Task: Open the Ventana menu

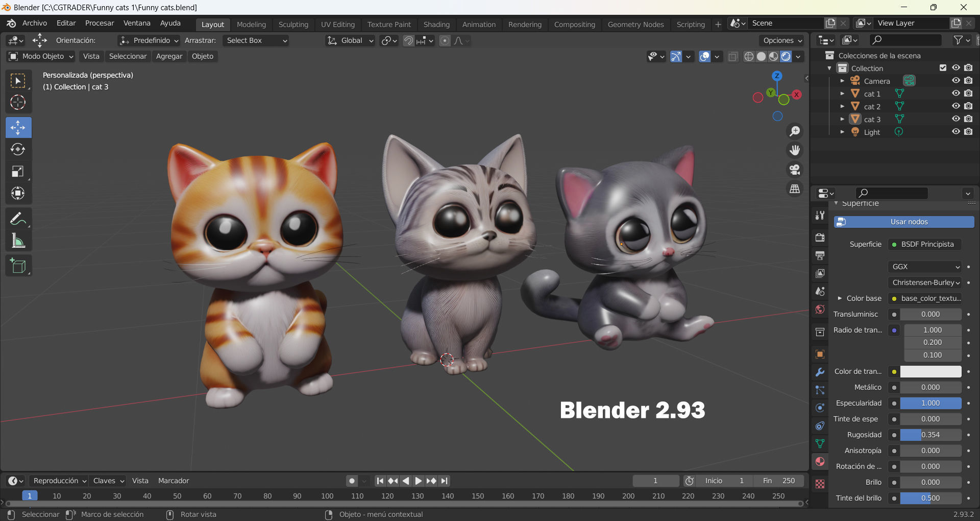Action: (x=137, y=23)
